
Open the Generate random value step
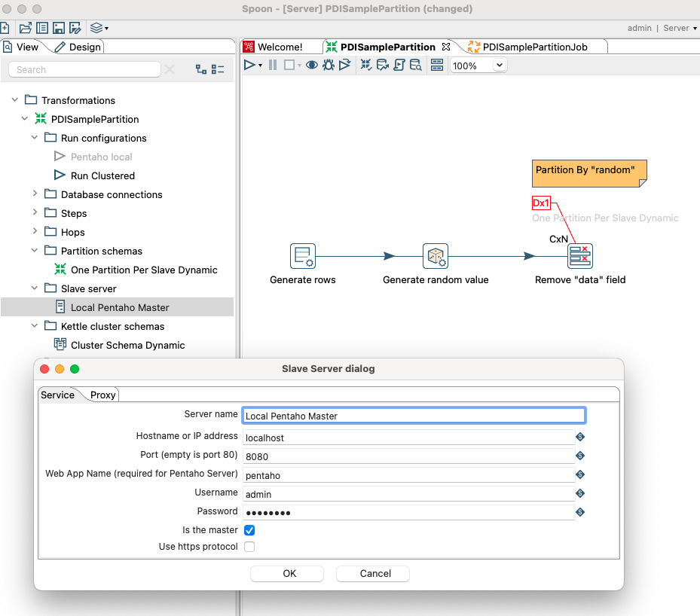coord(436,256)
